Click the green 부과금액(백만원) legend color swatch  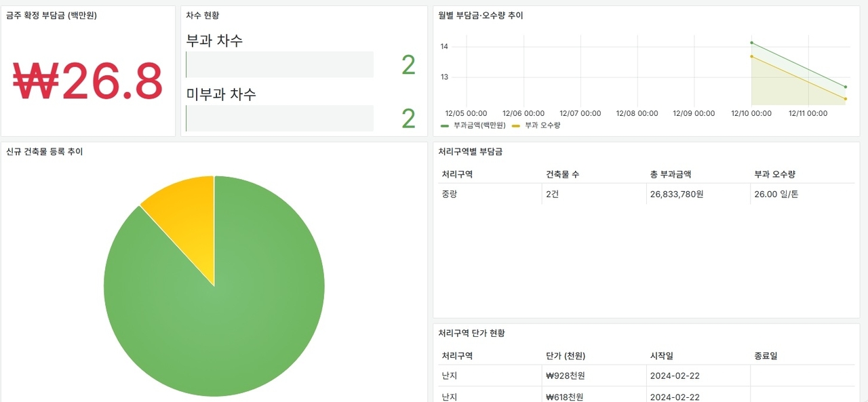click(x=445, y=125)
